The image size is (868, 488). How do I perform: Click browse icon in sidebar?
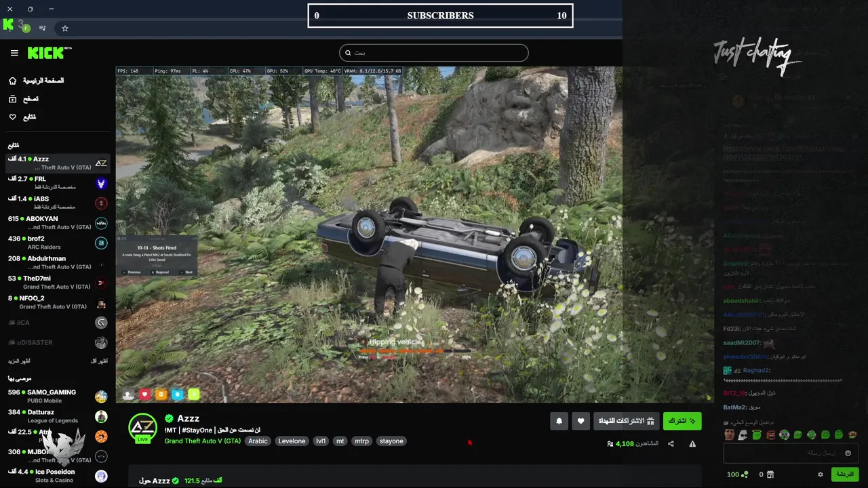tap(12, 99)
